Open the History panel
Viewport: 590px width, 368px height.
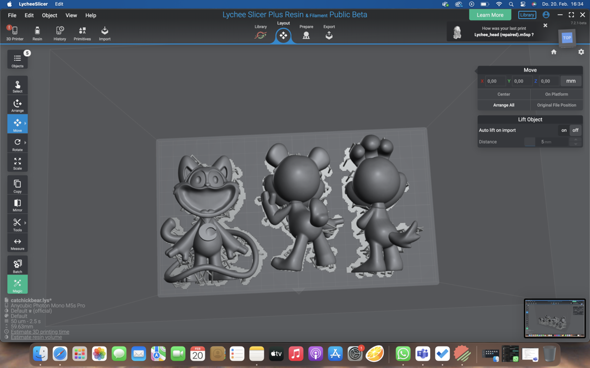tap(59, 33)
